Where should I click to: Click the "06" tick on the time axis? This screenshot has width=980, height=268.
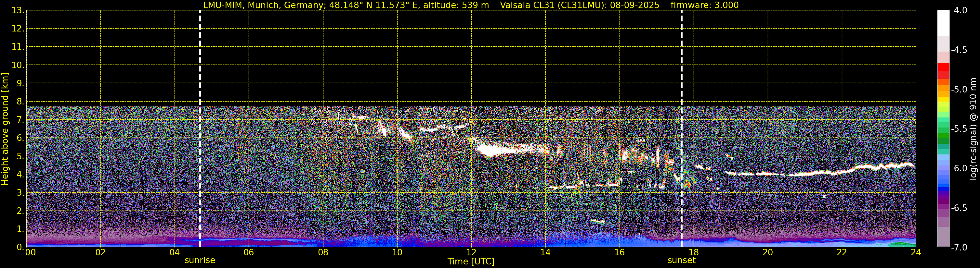[249, 252]
